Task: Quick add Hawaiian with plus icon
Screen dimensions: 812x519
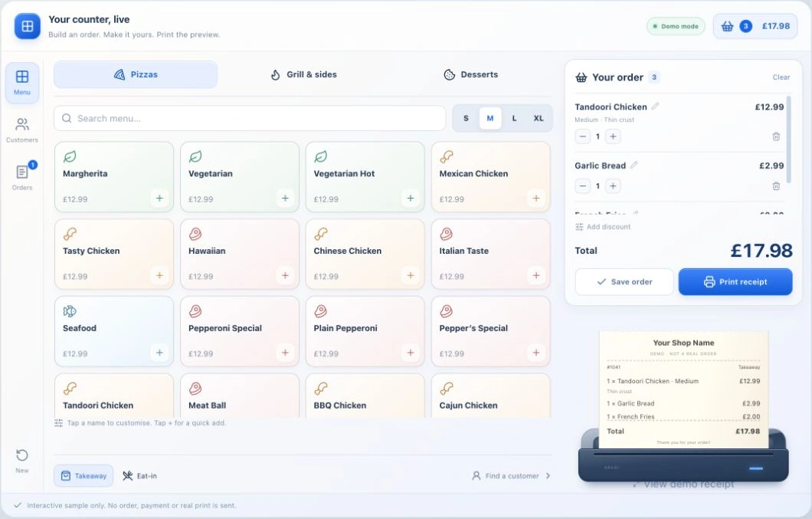Action: 285,275
